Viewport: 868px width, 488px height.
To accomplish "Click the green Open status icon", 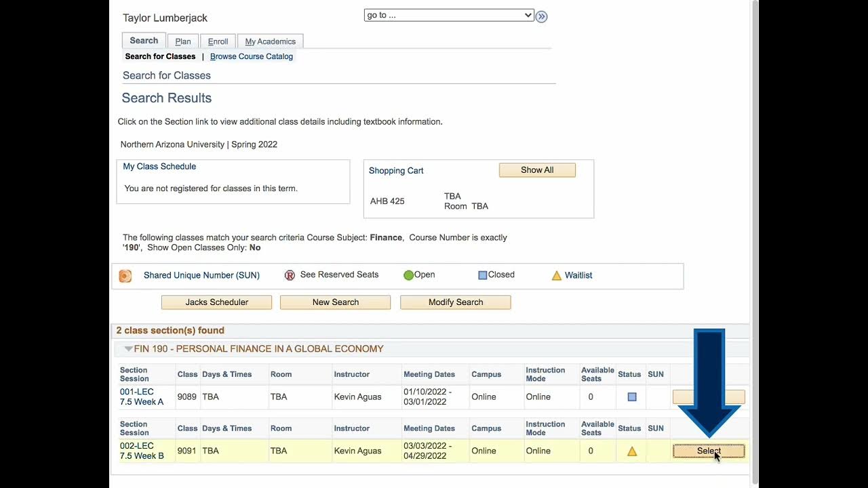I will click(408, 275).
